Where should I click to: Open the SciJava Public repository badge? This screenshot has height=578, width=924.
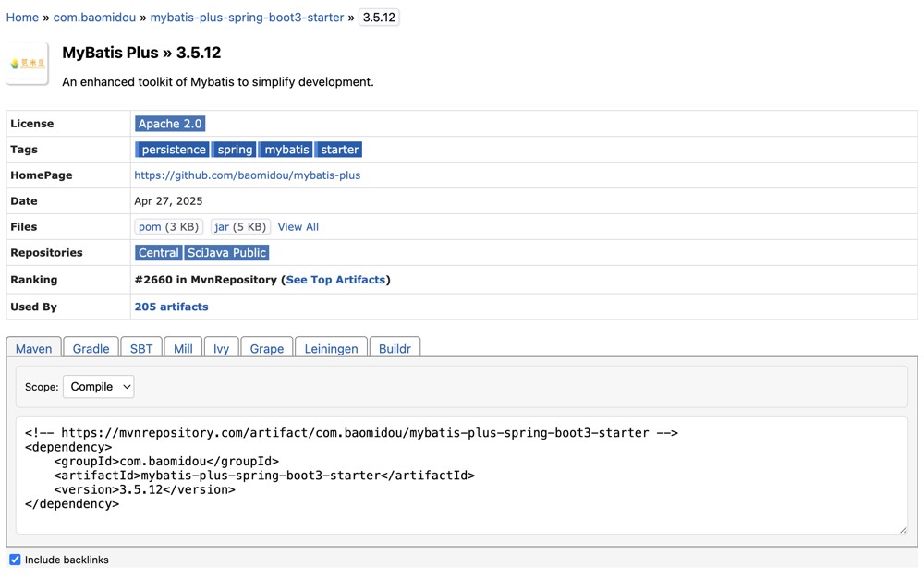coord(227,253)
